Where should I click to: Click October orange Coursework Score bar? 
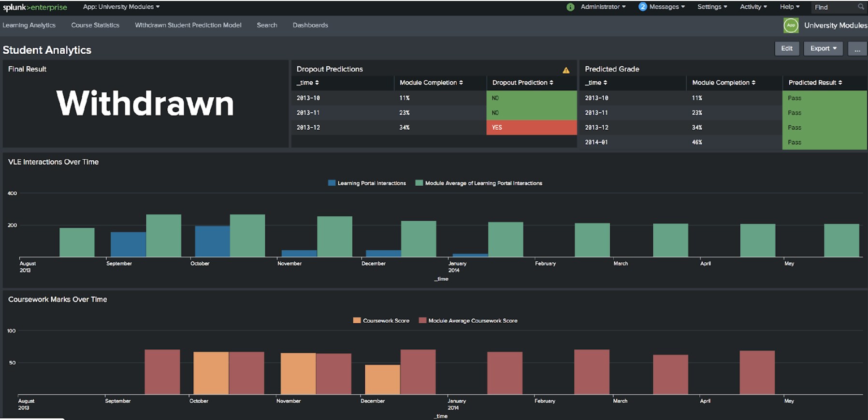211,373
